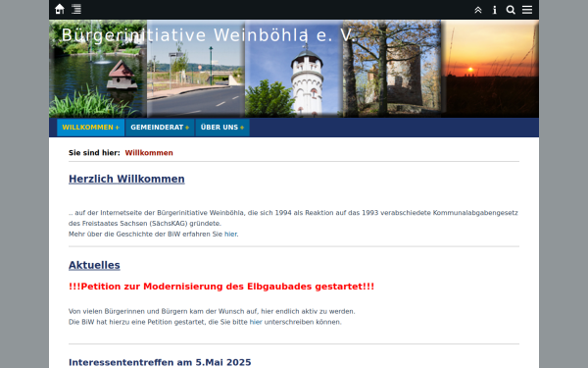Click the red petition Elbgaubad headline
This screenshot has width=588, height=368.
221,287
